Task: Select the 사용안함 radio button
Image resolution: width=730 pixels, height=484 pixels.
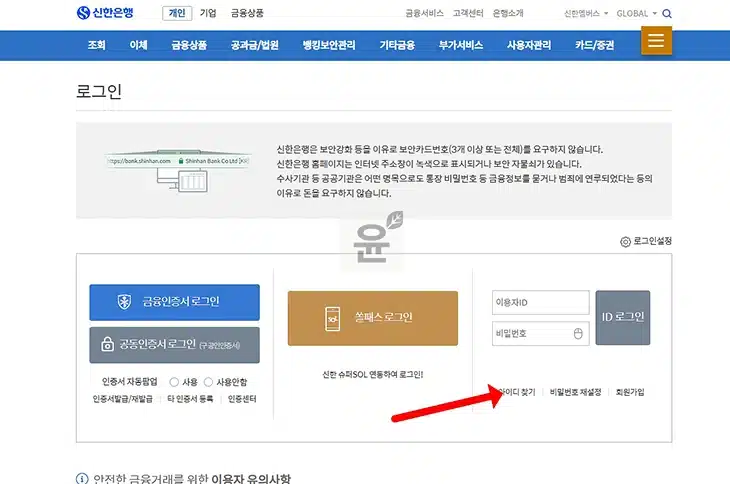Action: [x=208, y=382]
